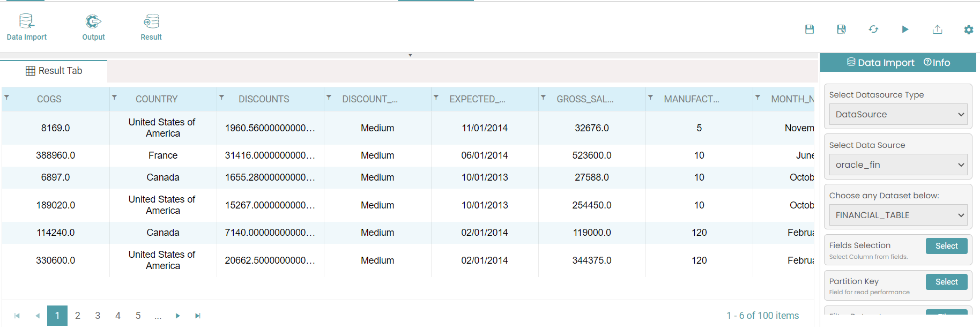Screen dimensions: 980x328
Task: Switch to the Result Tab
Action: tap(54, 71)
